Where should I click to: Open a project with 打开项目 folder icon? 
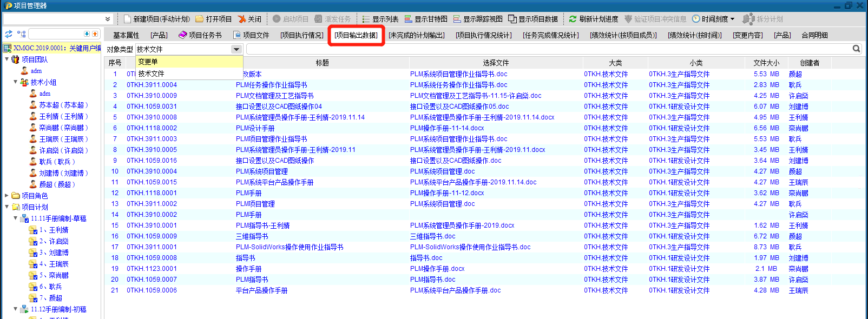click(200, 19)
